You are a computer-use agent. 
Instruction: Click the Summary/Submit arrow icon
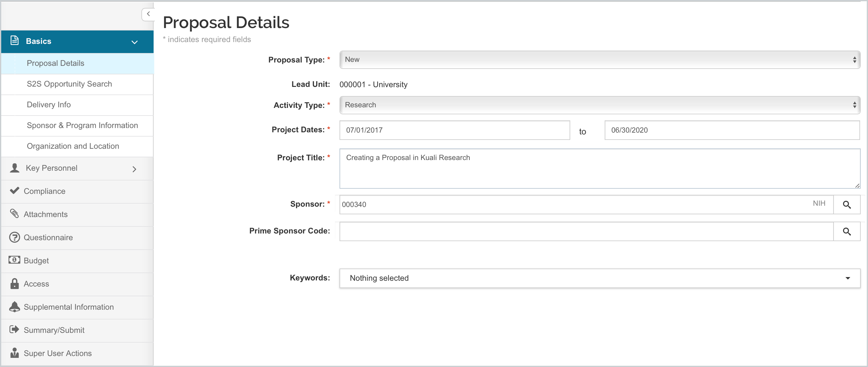point(15,329)
